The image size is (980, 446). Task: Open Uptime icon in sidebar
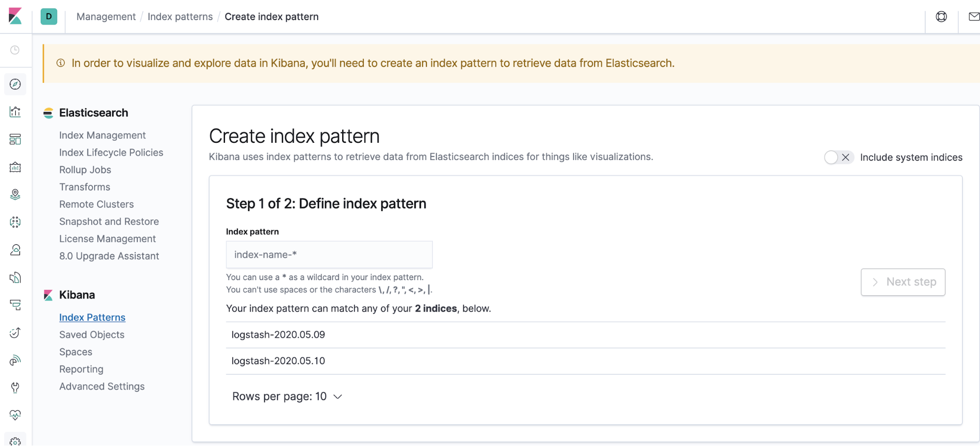tap(15, 333)
